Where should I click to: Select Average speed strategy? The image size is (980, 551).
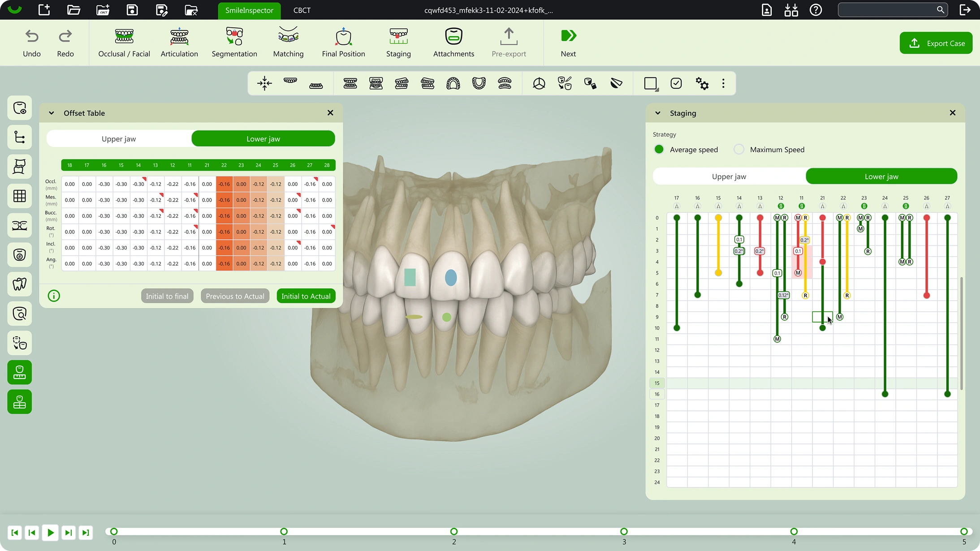pos(659,150)
